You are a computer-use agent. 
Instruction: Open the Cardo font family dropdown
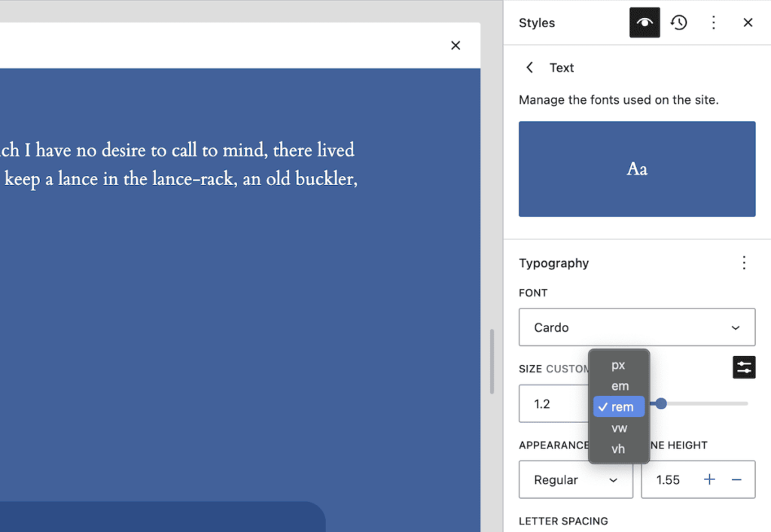636,327
